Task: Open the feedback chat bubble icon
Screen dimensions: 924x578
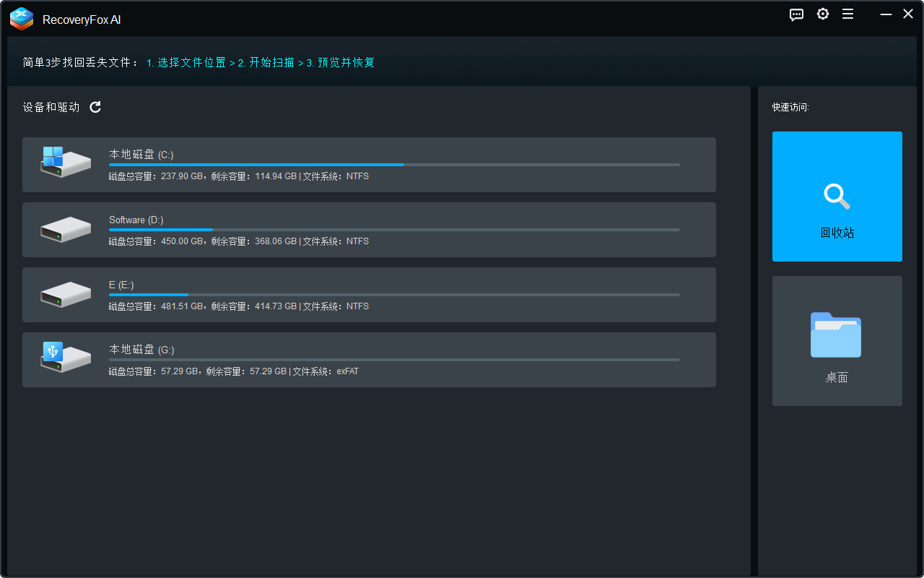Action: click(x=796, y=14)
